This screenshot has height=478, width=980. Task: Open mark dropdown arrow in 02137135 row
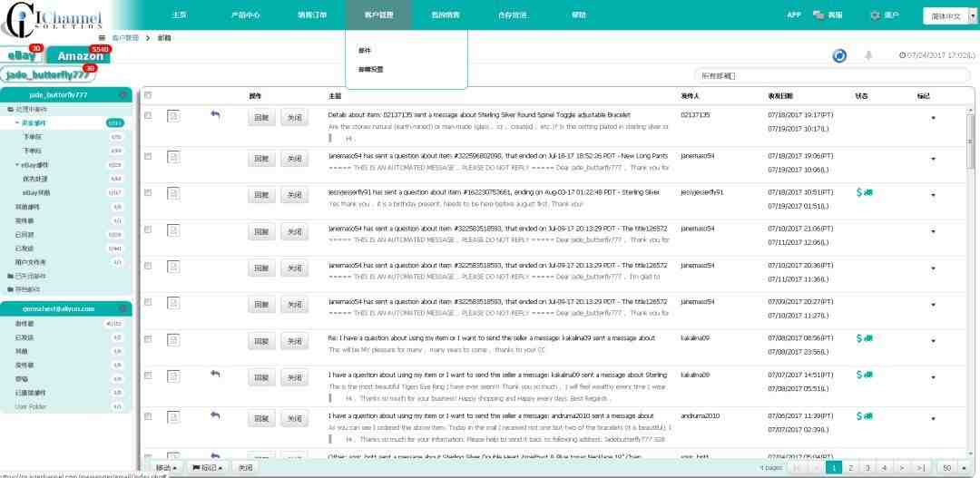click(x=934, y=118)
